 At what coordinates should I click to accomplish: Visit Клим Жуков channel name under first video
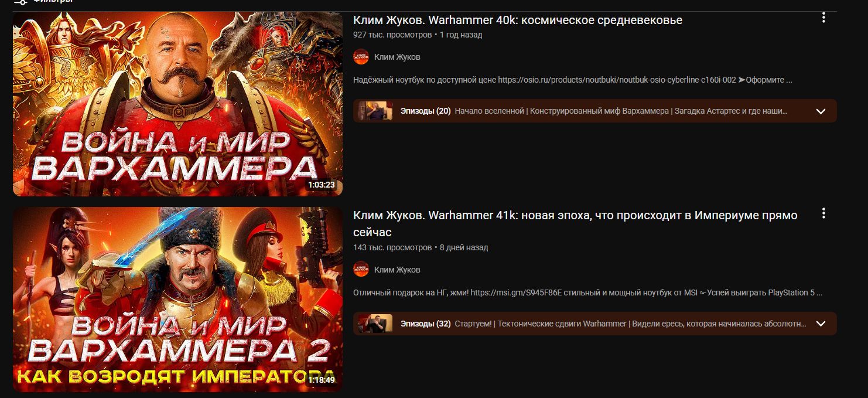coord(397,57)
